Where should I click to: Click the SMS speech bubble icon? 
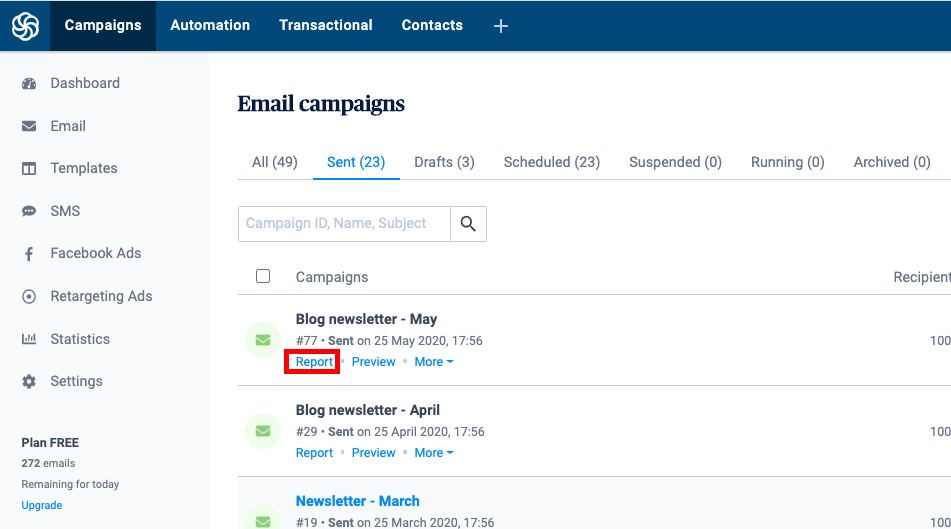tap(29, 211)
